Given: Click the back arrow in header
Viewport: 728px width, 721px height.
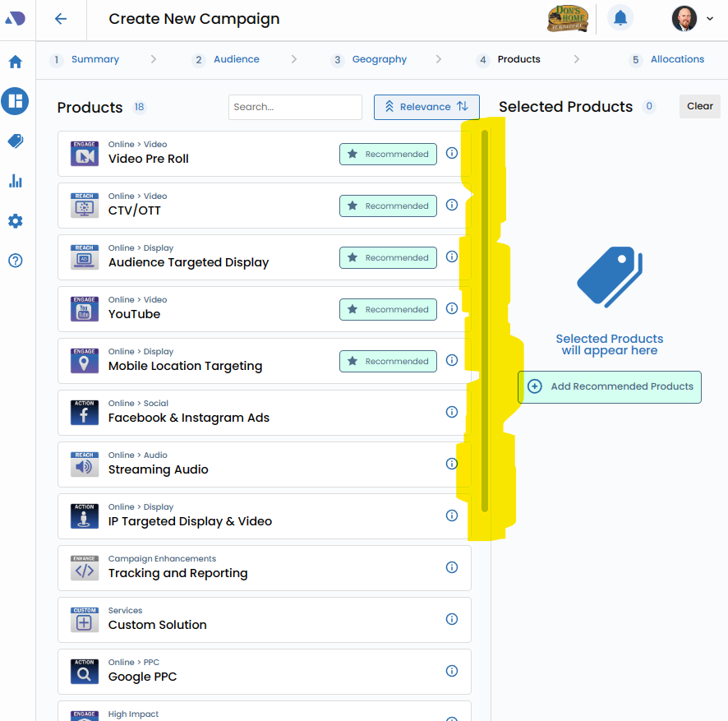Looking at the screenshot, I should (x=61, y=19).
